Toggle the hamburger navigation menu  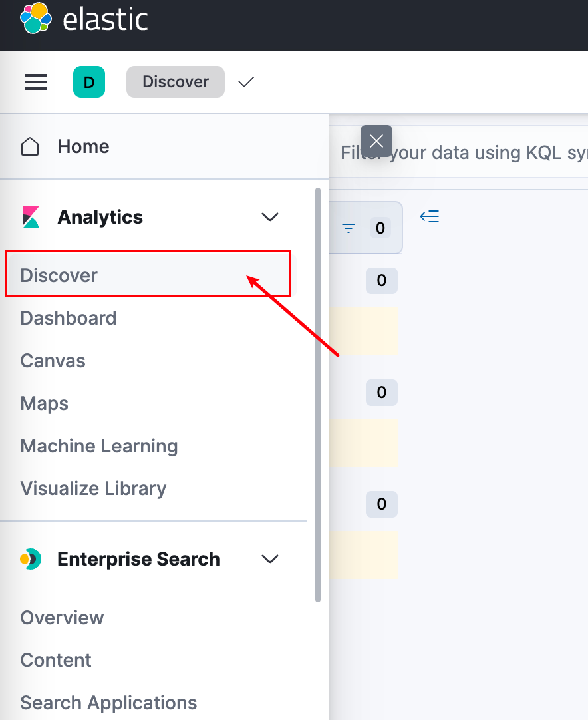pos(36,82)
